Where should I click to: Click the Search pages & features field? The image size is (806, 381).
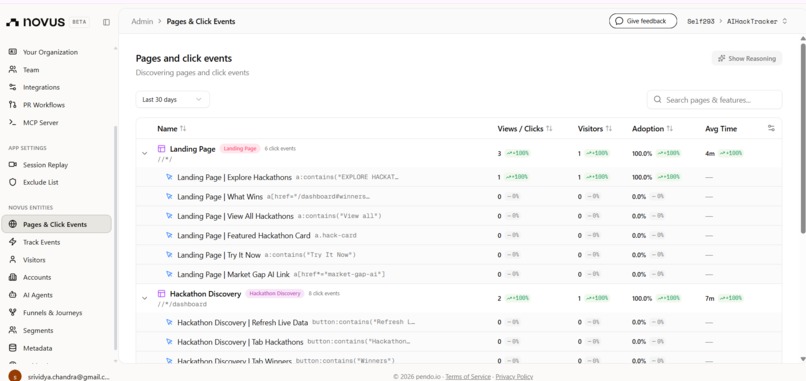click(x=715, y=100)
